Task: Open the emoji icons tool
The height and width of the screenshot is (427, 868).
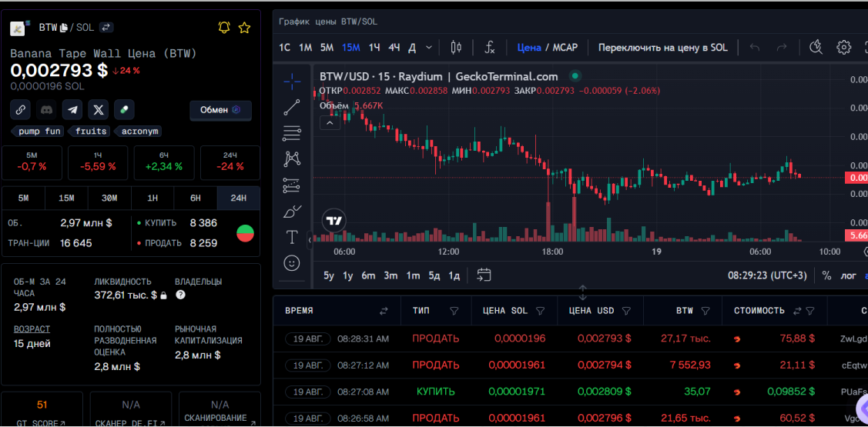Action: (292, 262)
